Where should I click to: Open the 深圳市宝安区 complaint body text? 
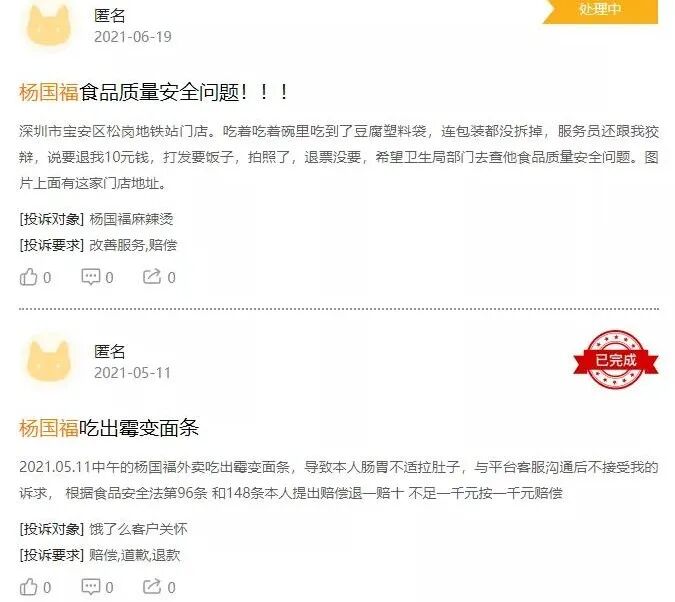[x=339, y=157]
